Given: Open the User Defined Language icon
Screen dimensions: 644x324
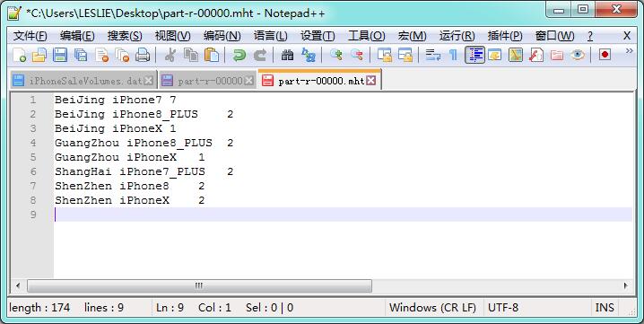Looking at the screenshot, I should click(494, 55).
